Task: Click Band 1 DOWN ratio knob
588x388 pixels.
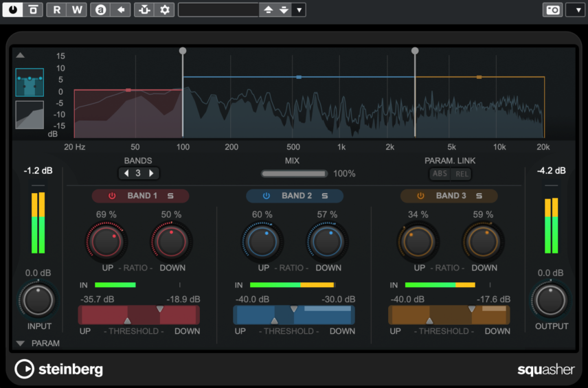Action: click(x=171, y=242)
